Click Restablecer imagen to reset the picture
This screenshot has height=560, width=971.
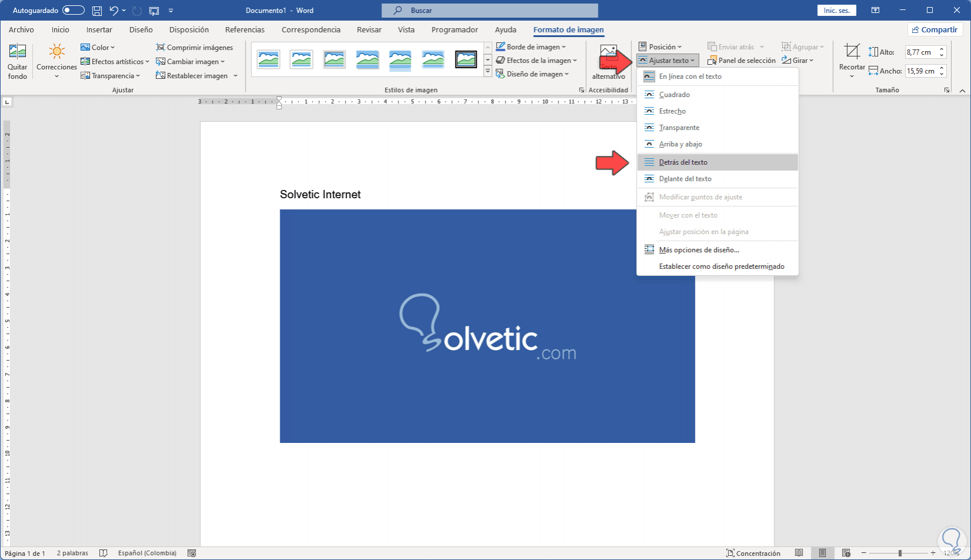(x=192, y=76)
